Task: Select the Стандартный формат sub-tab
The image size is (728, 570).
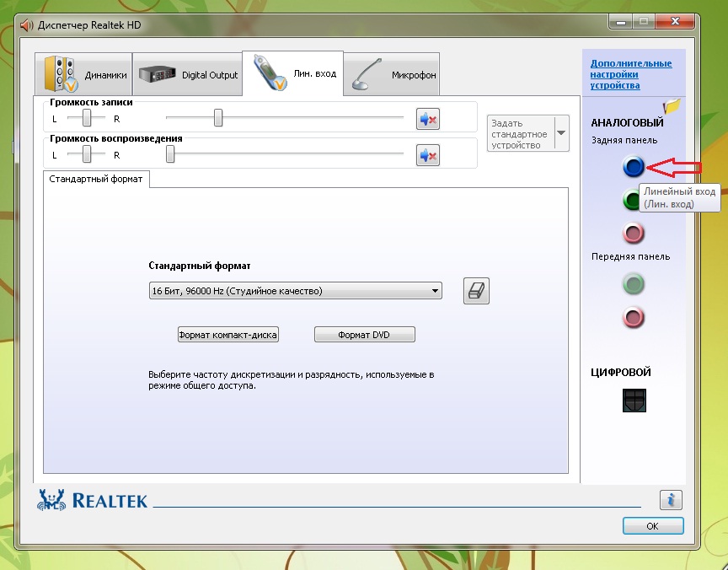Action: 96,180
